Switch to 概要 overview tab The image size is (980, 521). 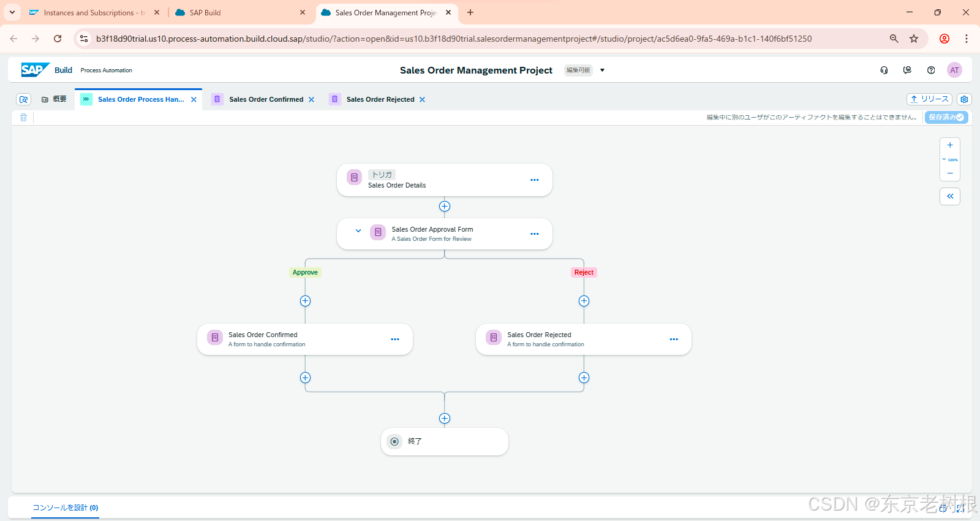(54, 99)
